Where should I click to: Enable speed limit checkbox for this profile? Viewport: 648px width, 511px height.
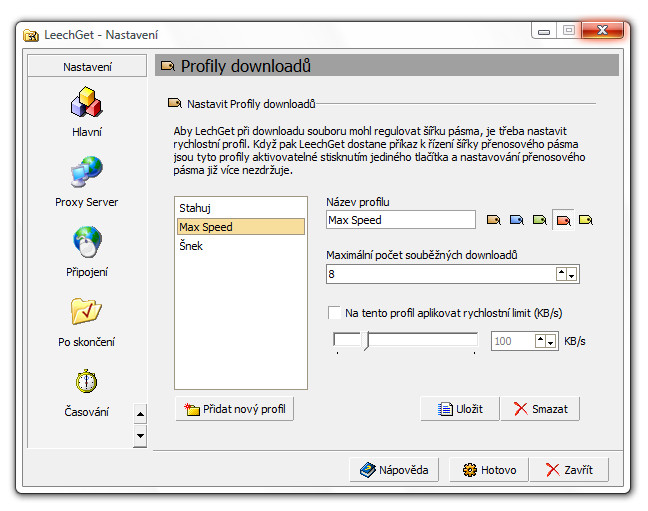[x=334, y=313]
